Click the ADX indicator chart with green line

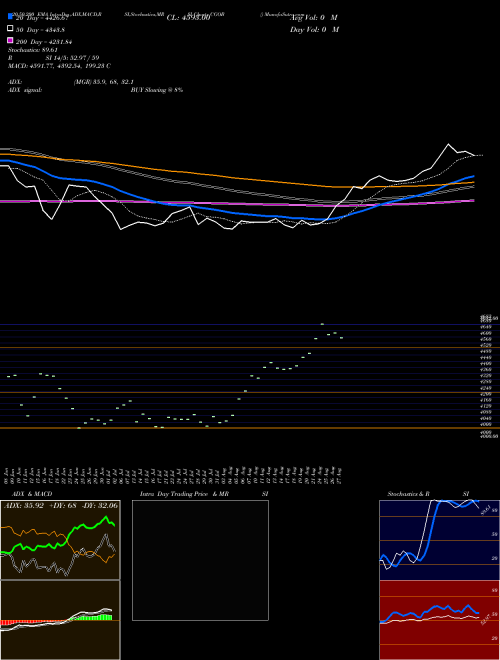(x=60, y=540)
